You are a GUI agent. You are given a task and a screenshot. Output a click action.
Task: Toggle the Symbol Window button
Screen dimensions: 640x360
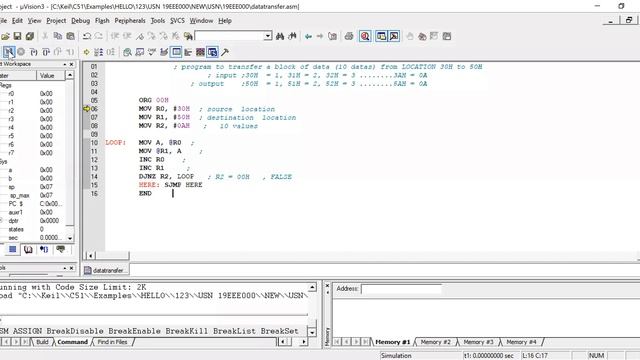pyautogui.click(x=213, y=52)
